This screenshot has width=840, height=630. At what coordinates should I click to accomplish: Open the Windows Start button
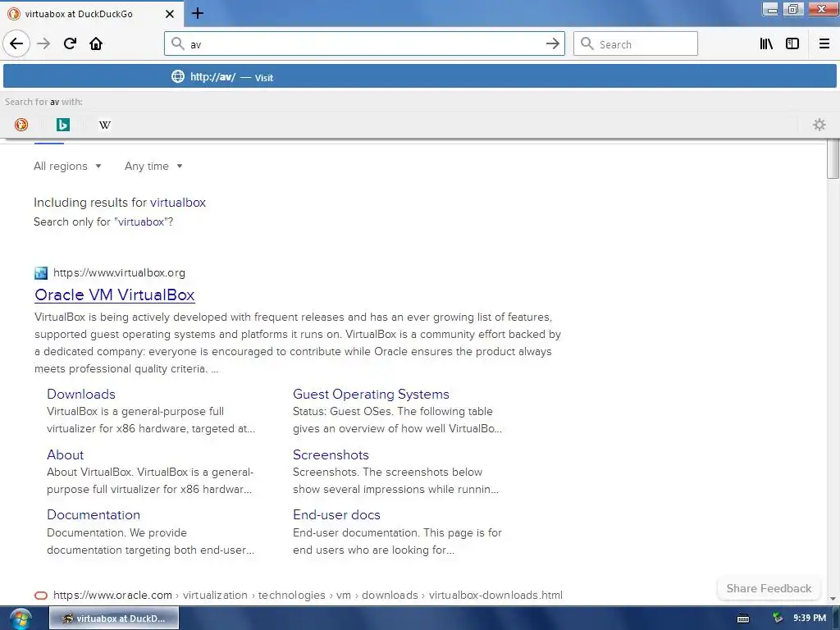coord(21,619)
